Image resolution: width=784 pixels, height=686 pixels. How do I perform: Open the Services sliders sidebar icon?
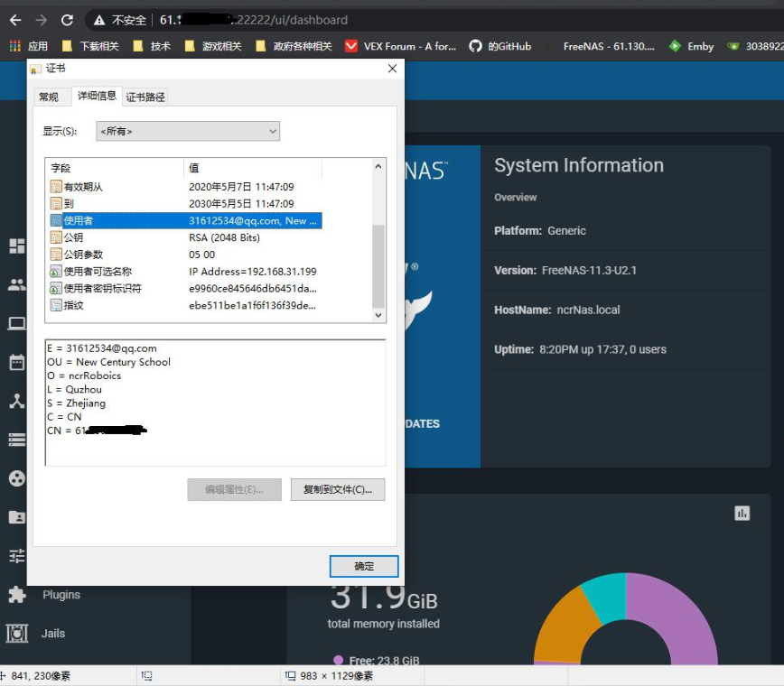pos(17,556)
